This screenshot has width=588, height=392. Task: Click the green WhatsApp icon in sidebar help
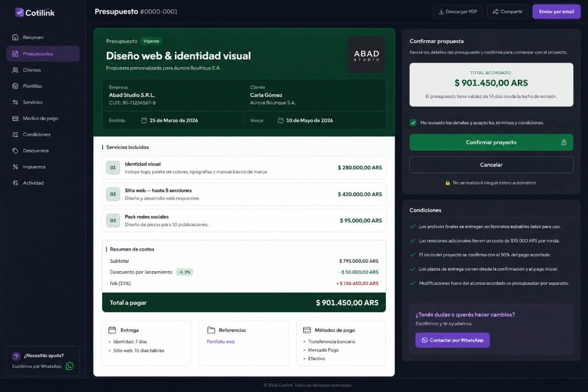point(69,366)
